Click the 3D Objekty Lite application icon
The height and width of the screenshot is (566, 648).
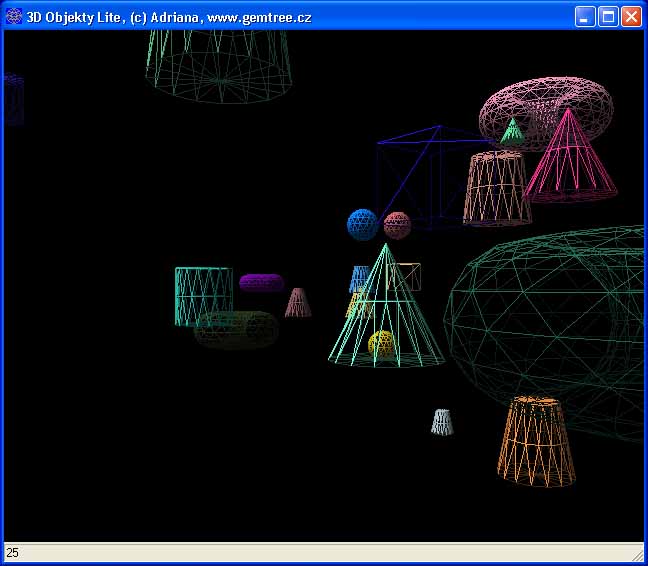[x=14, y=16]
